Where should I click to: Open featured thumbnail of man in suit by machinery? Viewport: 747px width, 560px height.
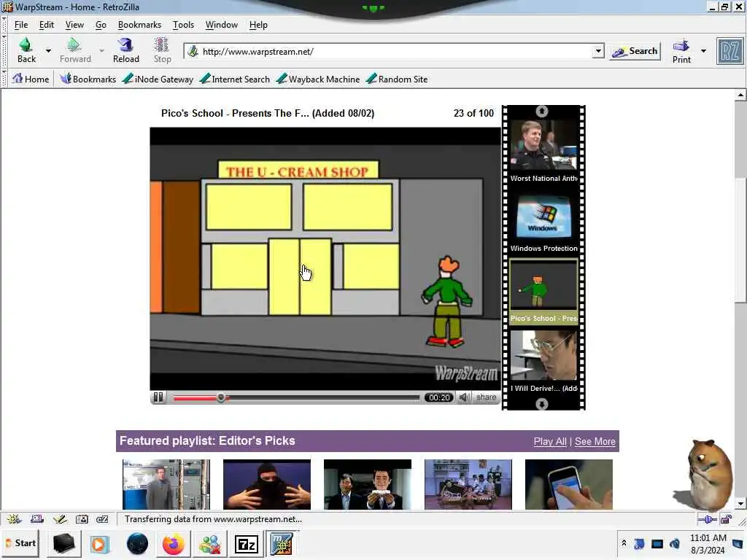pyautogui.click(x=166, y=484)
